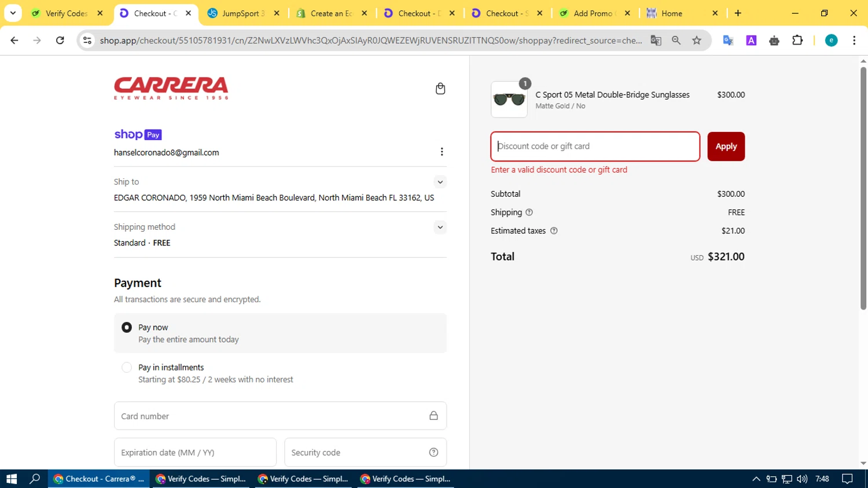The height and width of the screenshot is (488, 868).
Task: Close the JumpSport tab
Action: pyautogui.click(x=277, y=13)
